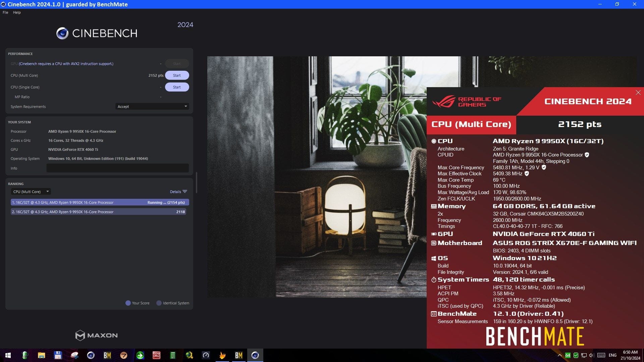Open the File menu
This screenshot has width=644, height=362.
5,12
